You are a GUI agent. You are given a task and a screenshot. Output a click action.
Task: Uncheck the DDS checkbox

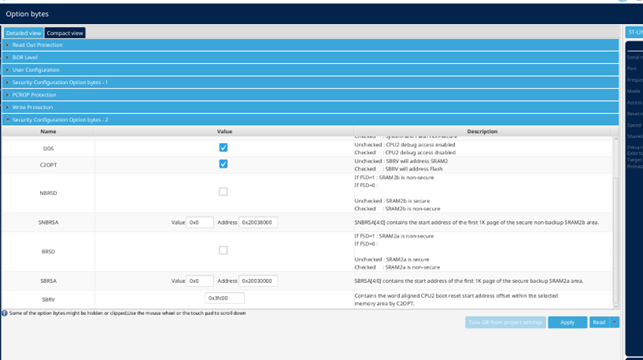click(223, 148)
